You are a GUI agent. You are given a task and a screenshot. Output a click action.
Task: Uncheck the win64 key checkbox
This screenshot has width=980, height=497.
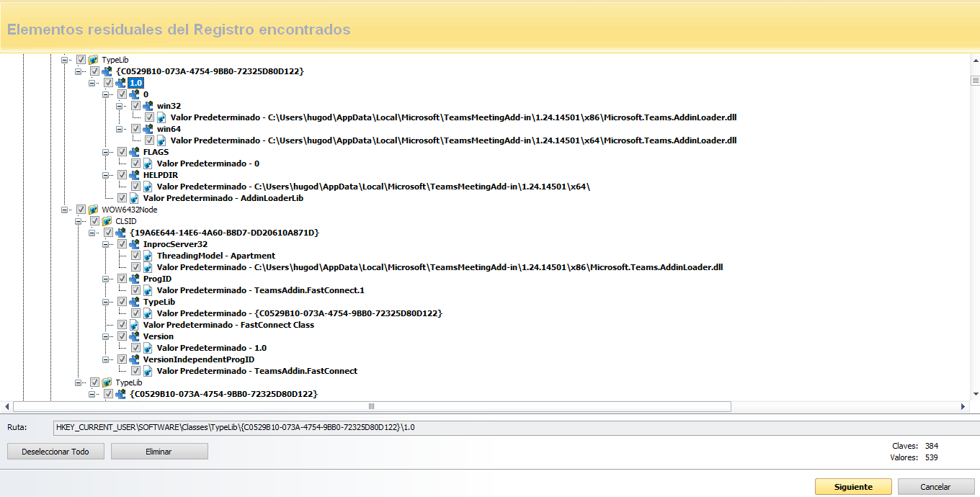(x=135, y=129)
